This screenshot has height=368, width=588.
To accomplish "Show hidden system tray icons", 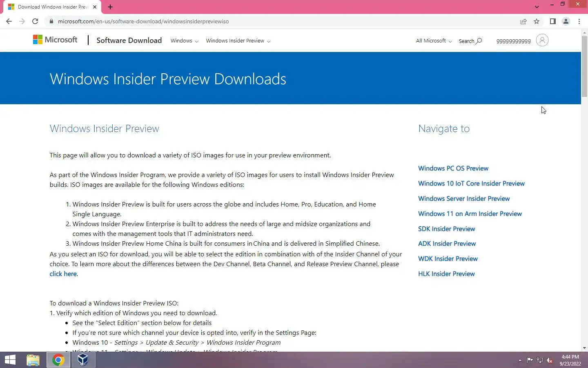I will [x=520, y=360].
